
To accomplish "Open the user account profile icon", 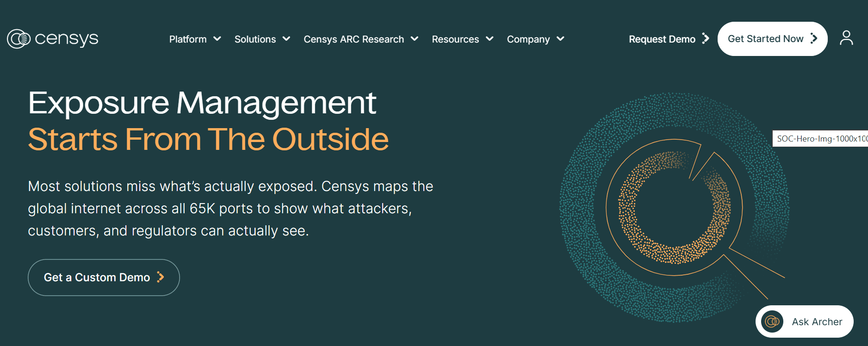I will [846, 38].
